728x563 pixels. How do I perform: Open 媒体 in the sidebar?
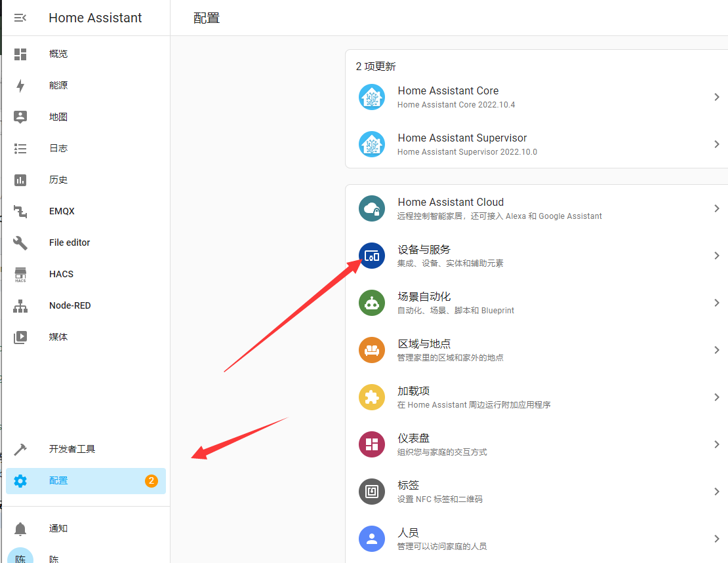coord(86,337)
